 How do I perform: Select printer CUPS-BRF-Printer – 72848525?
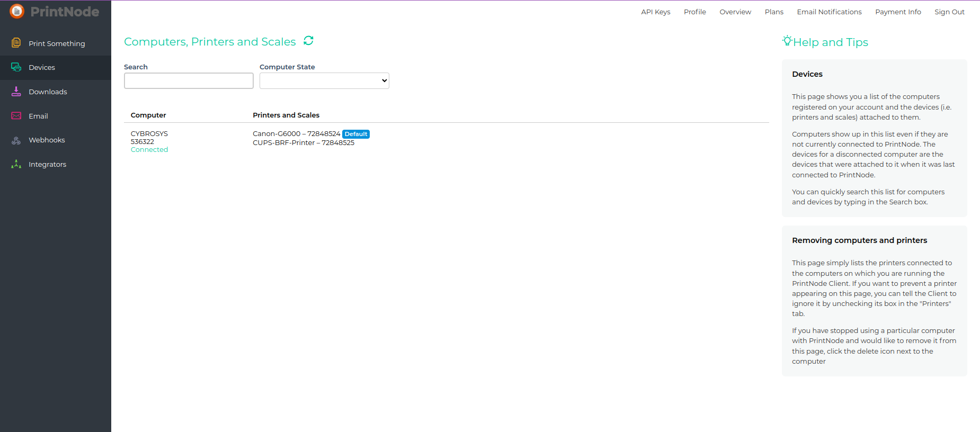click(304, 143)
